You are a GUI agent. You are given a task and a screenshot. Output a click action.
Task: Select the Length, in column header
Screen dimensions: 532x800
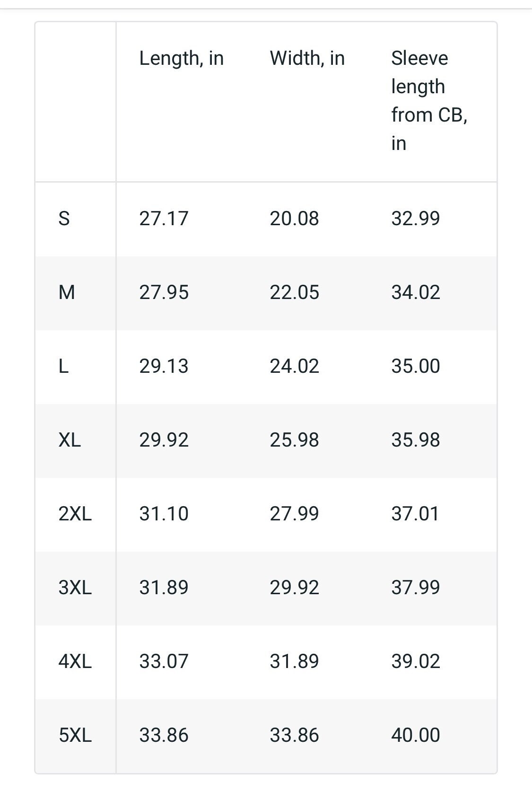pos(181,59)
